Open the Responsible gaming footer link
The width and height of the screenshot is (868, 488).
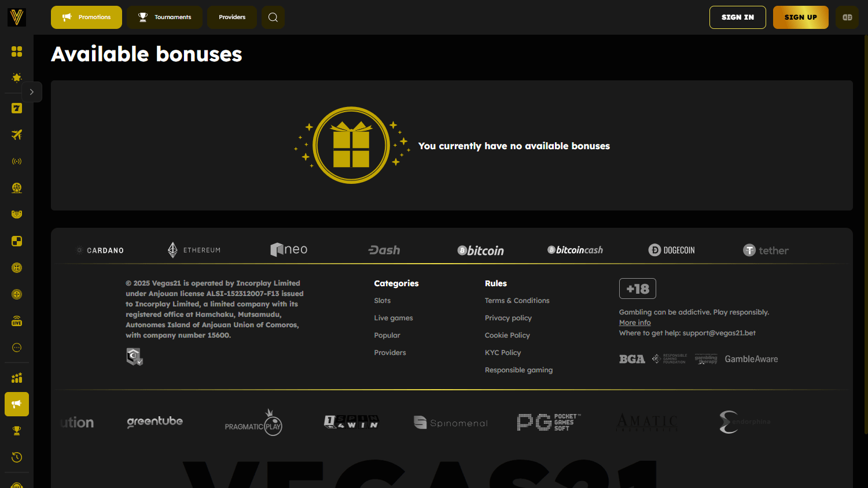518,370
